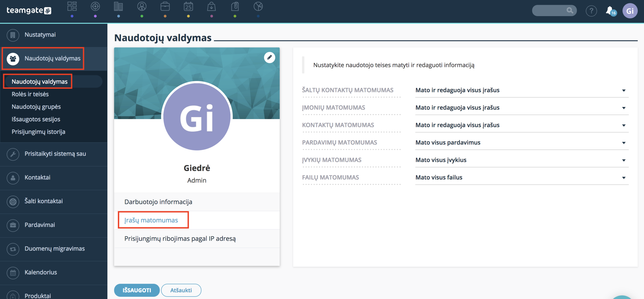Viewport: 644px width, 299px height.
Task: Open the calendar icon showing 25
Action: coord(188,6)
